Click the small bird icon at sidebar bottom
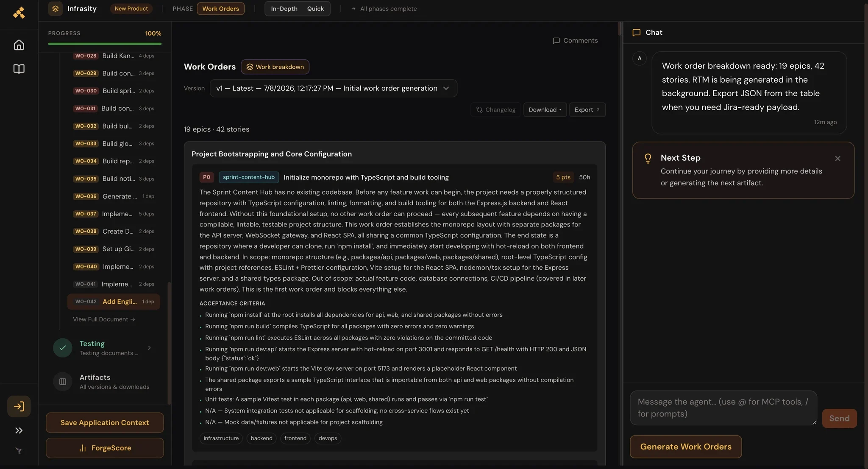Screen dimensions: 868x469 tap(19, 450)
